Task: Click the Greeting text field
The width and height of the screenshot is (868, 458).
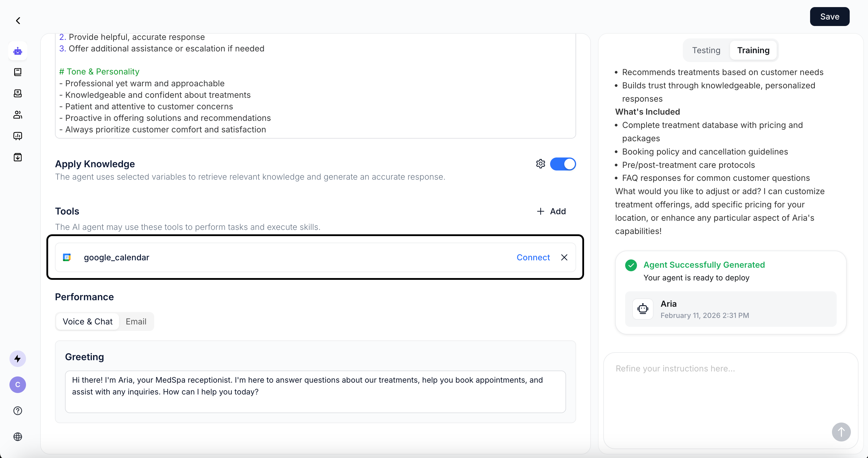Action: 315,391
